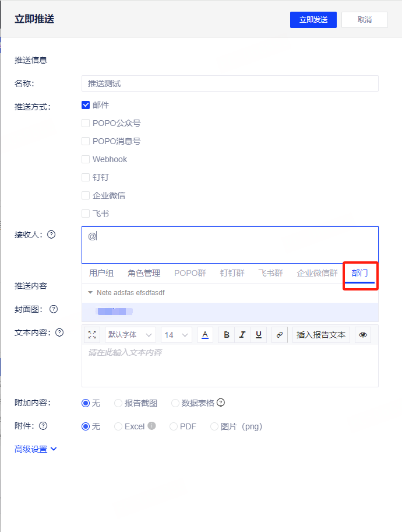Click the 名称 input field
This screenshot has height=532, width=402.
pos(230,83)
